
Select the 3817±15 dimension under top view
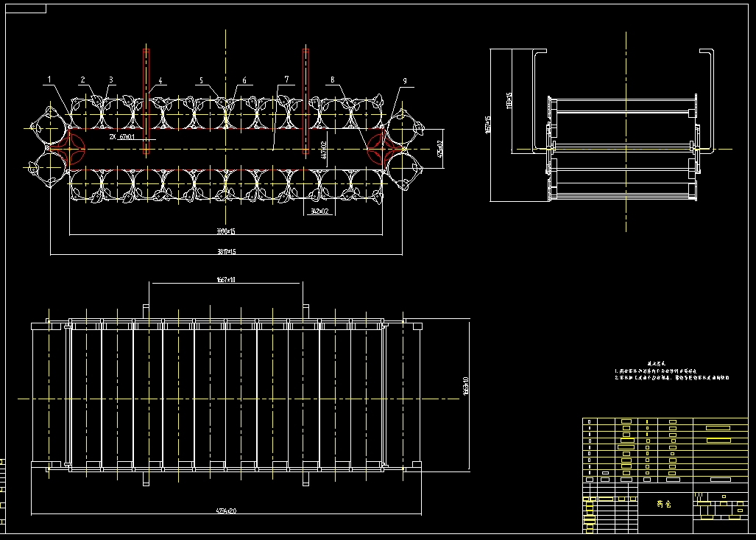pos(227,251)
